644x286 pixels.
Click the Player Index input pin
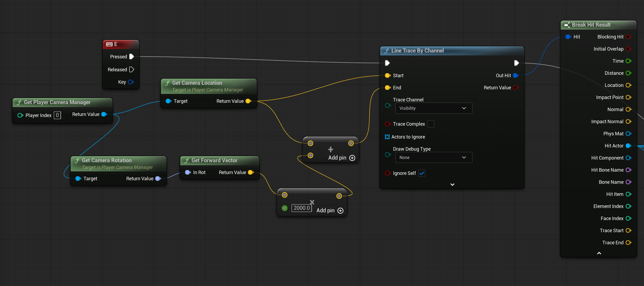pos(20,115)
